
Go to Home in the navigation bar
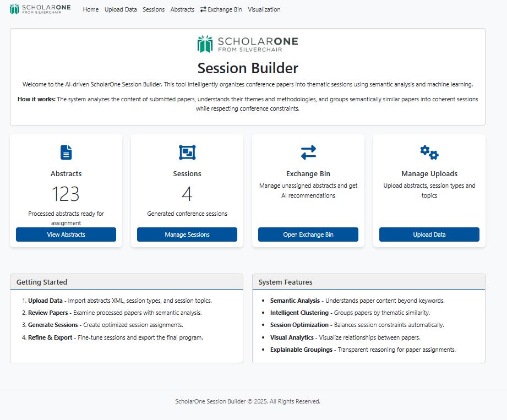click(x=90, y=9)
